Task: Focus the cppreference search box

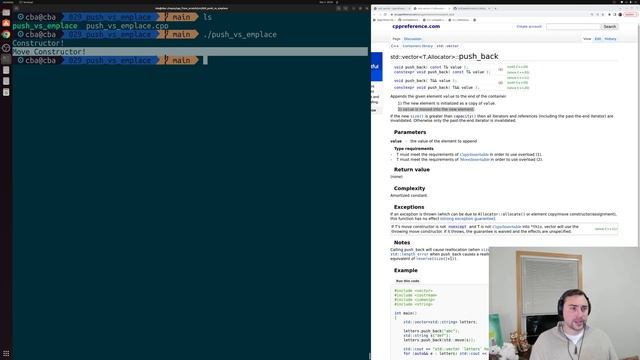Action: pos(573,27)
